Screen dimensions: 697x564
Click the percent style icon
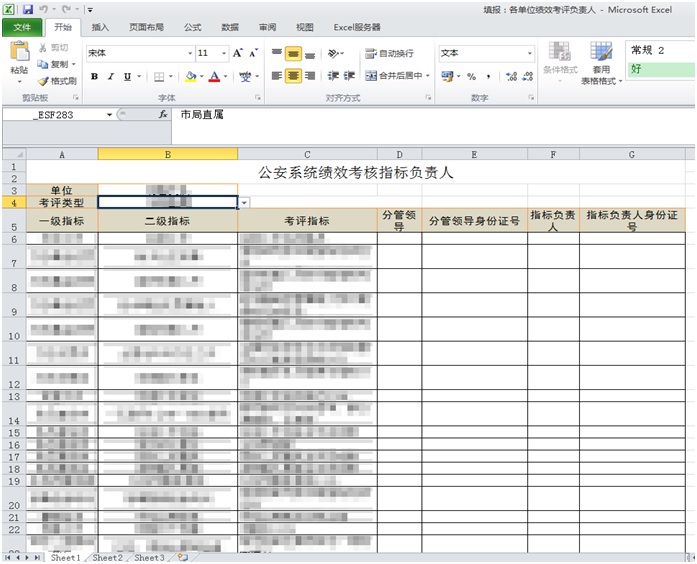coord(471,76)
